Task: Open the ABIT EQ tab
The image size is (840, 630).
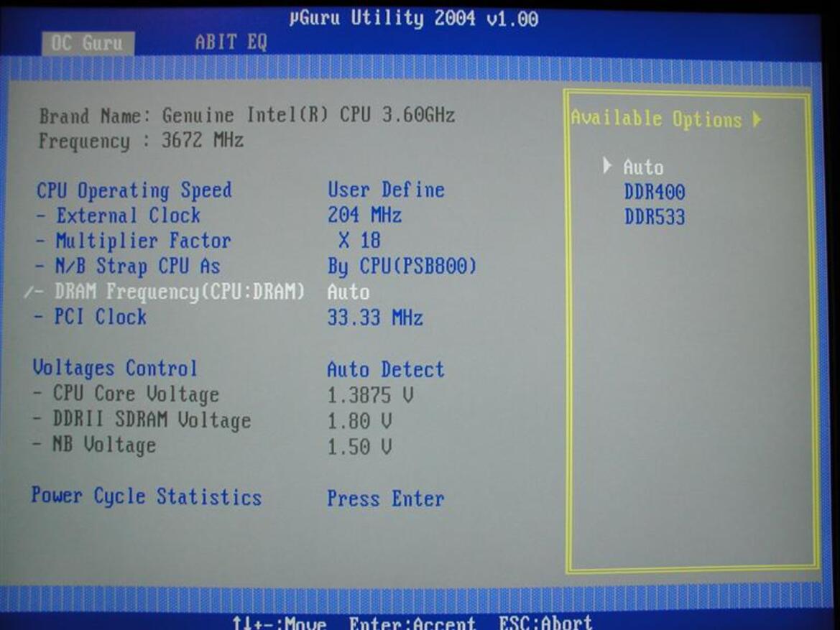Action: [231, 42]
